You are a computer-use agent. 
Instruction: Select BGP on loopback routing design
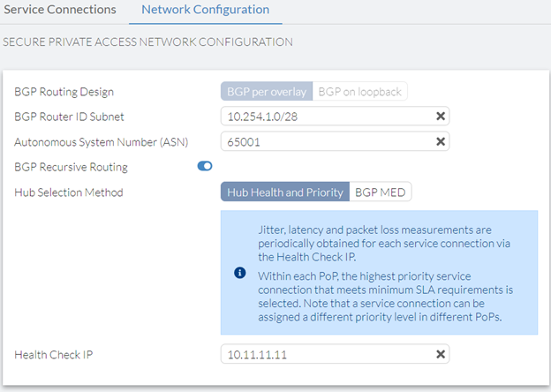coord(359,92)
